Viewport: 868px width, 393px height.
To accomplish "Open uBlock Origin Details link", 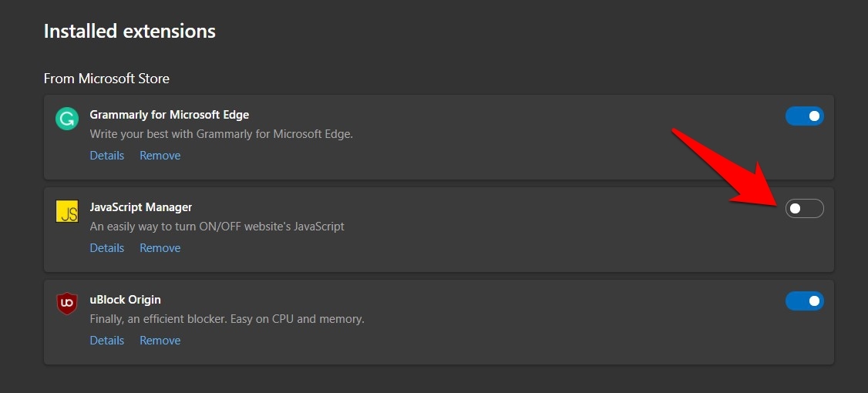I will 106,341.
